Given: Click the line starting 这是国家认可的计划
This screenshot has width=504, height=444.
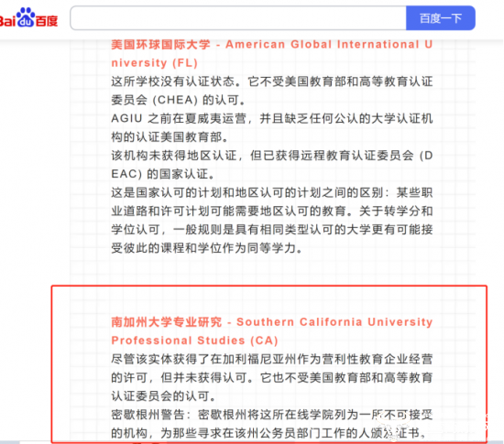Looking at the screenshot, I should (x=271, y=192).
